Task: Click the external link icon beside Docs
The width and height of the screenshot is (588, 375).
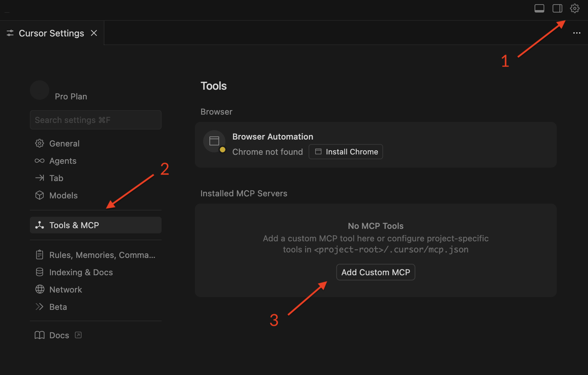Action: (78, 335)
